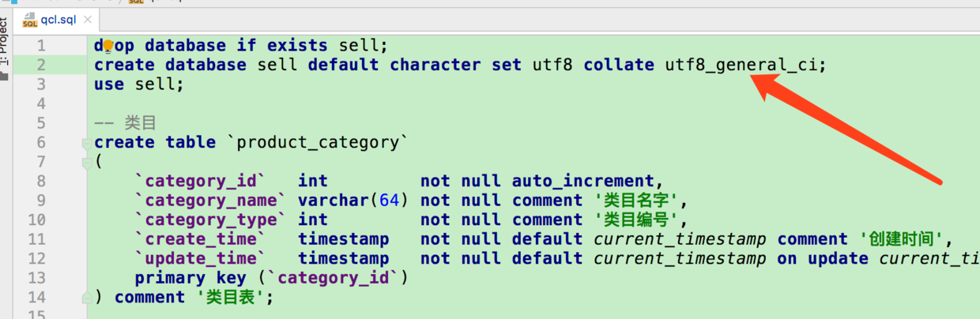Place cursor on utf8_general_ci collation text
Viewport: 980px width, 319px height.
coord(741,65)
